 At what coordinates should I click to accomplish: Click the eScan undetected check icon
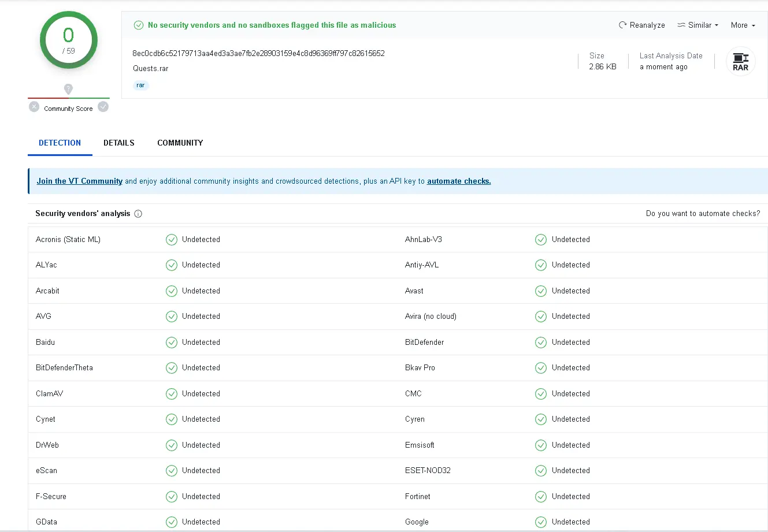(172, 471)
